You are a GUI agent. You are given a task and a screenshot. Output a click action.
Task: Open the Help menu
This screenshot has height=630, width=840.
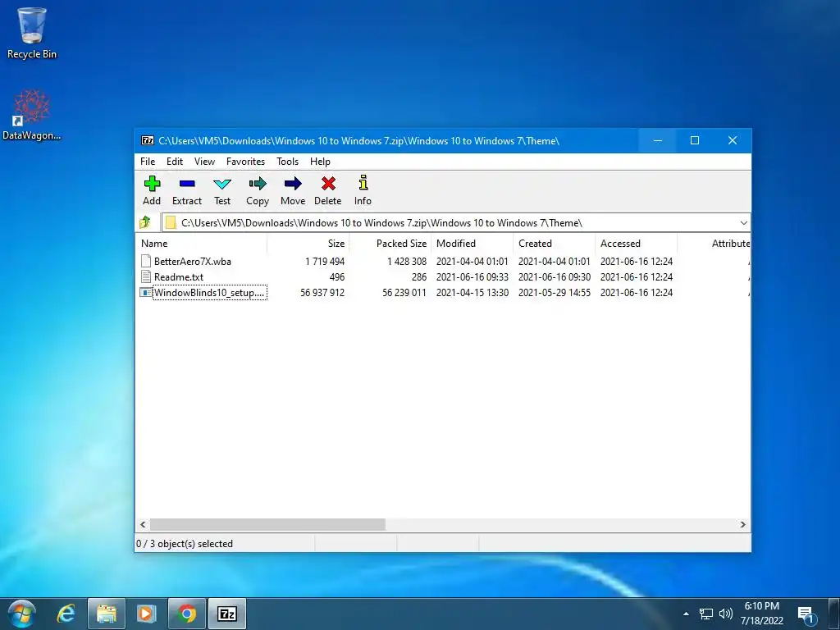321,162
